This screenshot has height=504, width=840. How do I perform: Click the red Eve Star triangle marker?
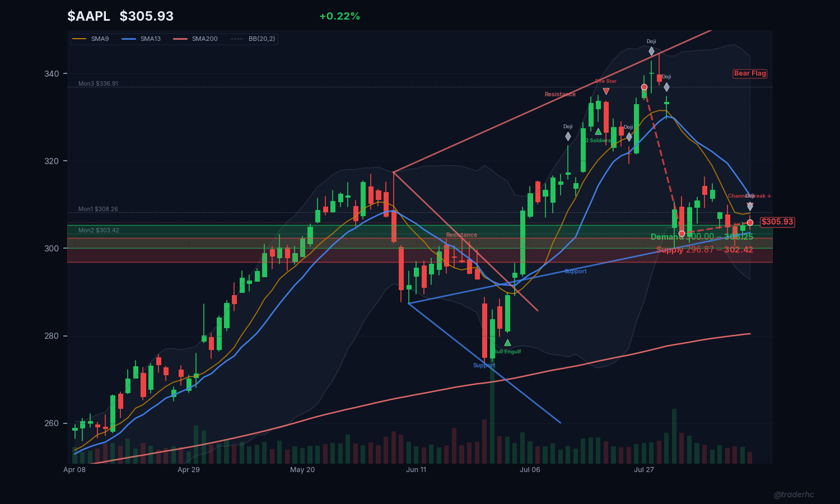[x=606, y=91]
